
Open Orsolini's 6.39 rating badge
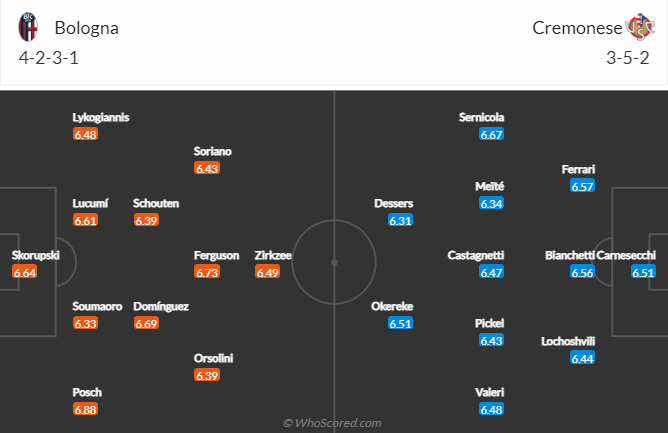click(207, 375)
